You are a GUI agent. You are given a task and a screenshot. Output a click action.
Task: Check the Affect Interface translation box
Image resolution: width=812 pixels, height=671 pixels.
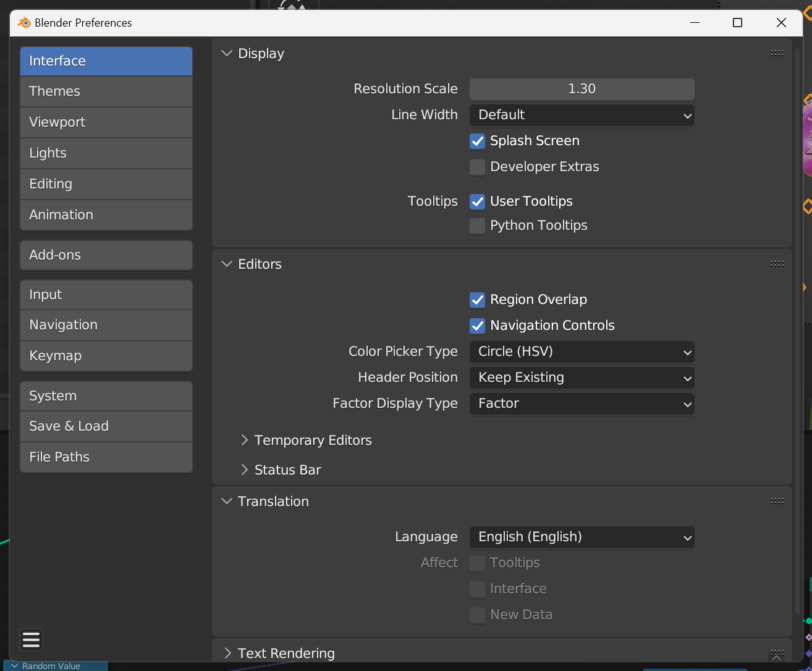(x=477, y=589)
